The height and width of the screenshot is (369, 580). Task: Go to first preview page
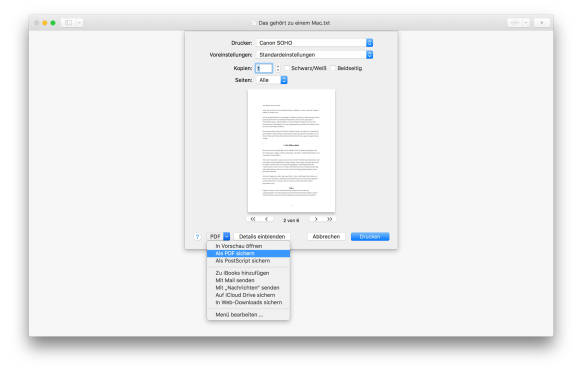pyautogui.click(x=253, y=219)
